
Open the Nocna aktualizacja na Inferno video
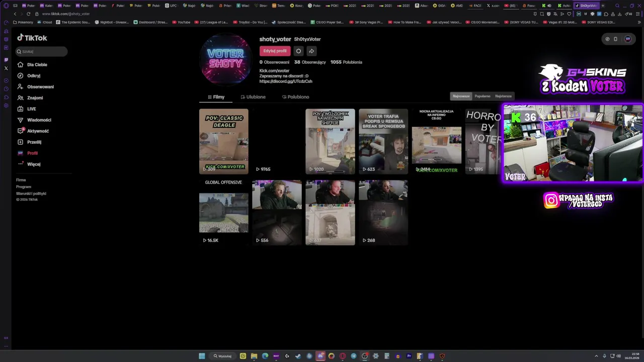click(437, 141)
